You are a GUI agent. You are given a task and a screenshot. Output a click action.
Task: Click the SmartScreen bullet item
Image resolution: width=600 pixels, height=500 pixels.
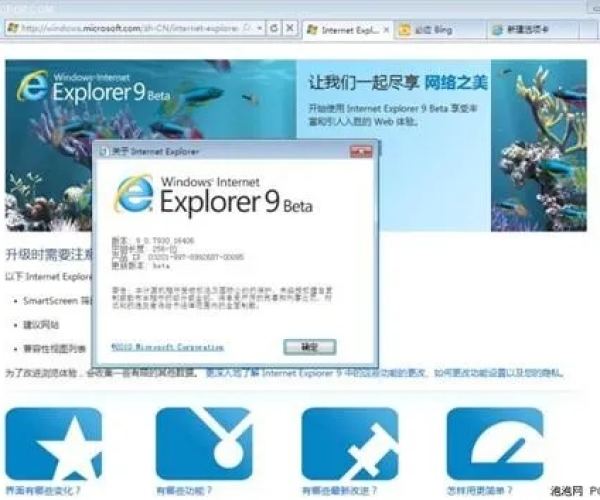(57, 301)
